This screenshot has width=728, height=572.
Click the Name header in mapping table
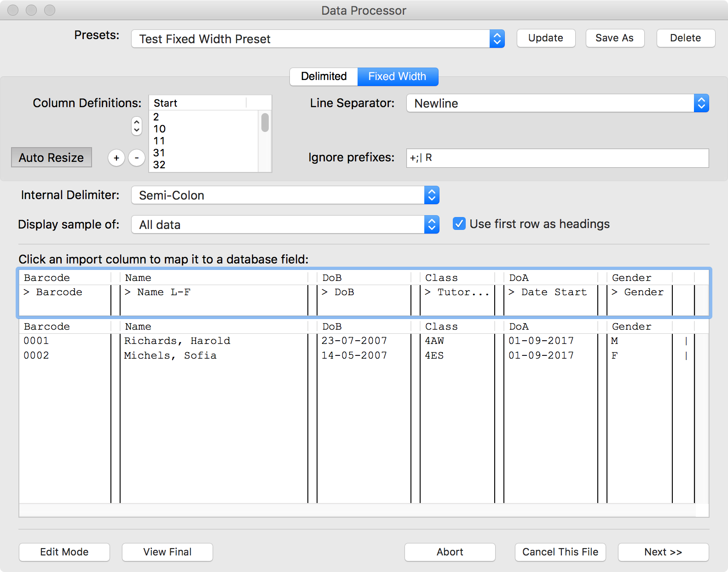[x=214, y=278]
